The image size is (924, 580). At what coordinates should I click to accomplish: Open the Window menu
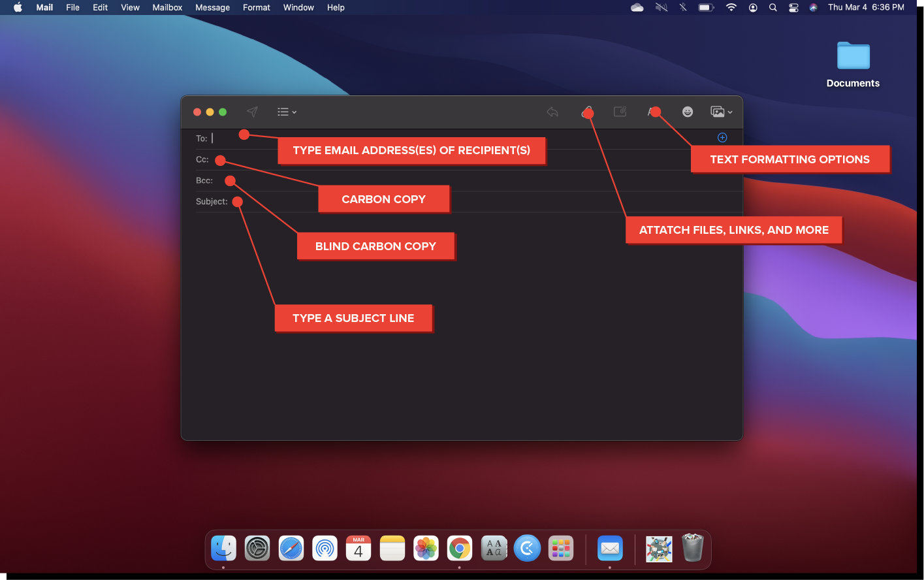(x=298, y=7)
